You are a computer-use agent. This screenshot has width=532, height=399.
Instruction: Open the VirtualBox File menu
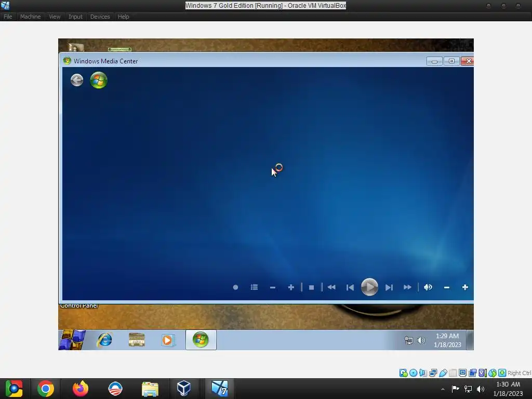click(x=8, y=17)
